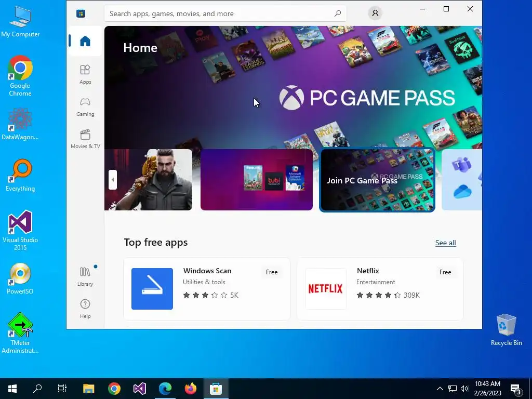
Task: Open the Windows Scan app icon
Action: [152, 289]
